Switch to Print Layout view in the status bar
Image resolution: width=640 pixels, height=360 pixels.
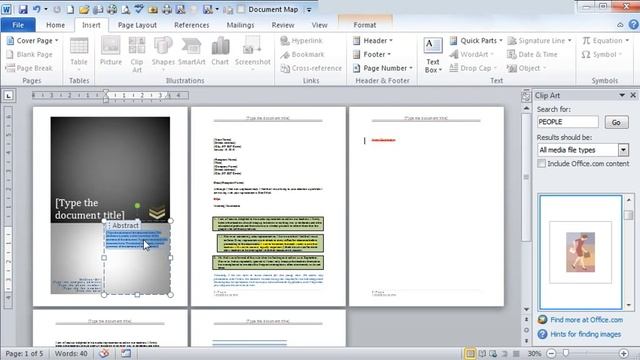pos(470,353)
